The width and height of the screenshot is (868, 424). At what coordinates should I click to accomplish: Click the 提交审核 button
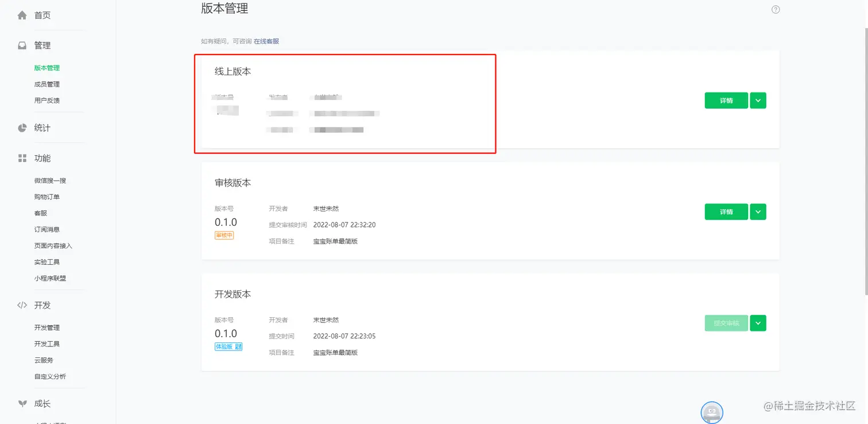[x=726, y=323]
